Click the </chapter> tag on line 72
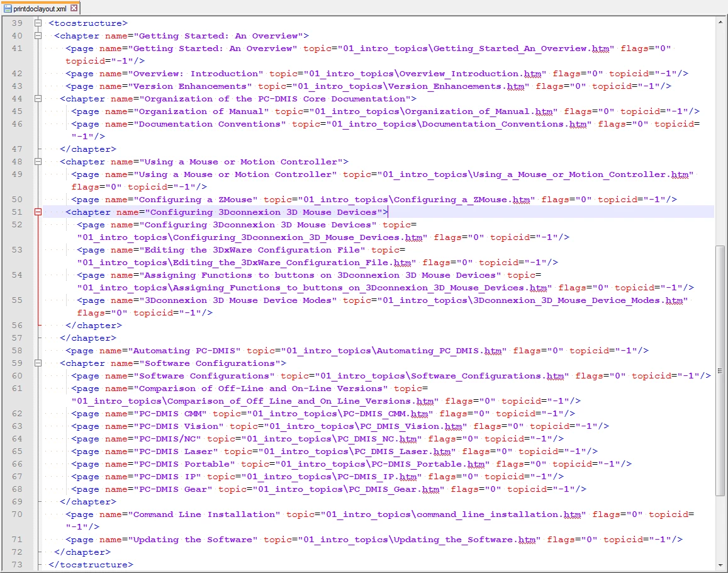This screenshot has height=573, width=728. 82,552
